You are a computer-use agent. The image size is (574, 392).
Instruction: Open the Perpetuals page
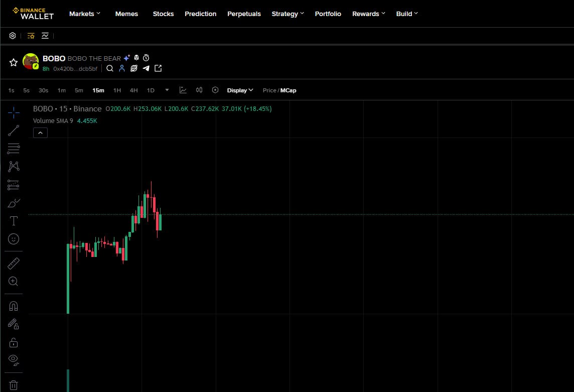tap(244, 14)
